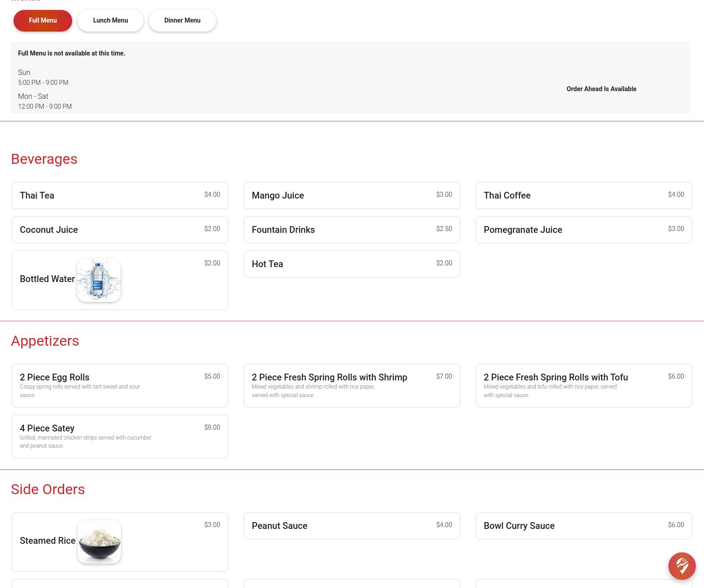The image size is (704, 588).
Task: Choose the Bowl Curry Sauce side
Action: (x=584, y=526)
